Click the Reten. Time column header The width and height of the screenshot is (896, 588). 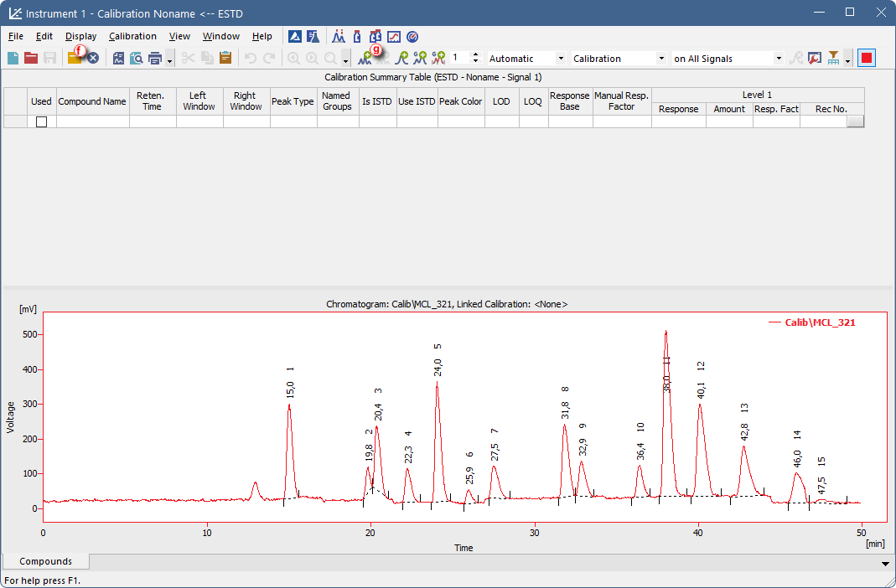tap(152, 101)
